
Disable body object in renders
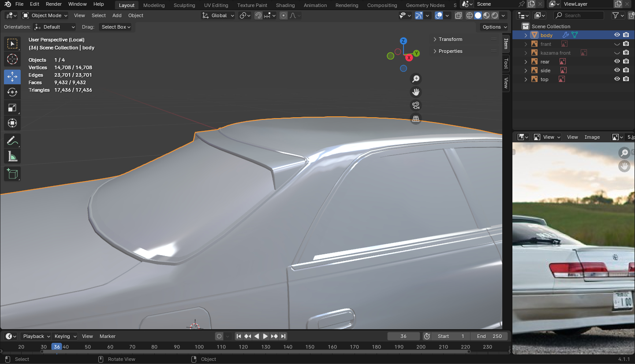pos(626,35)
